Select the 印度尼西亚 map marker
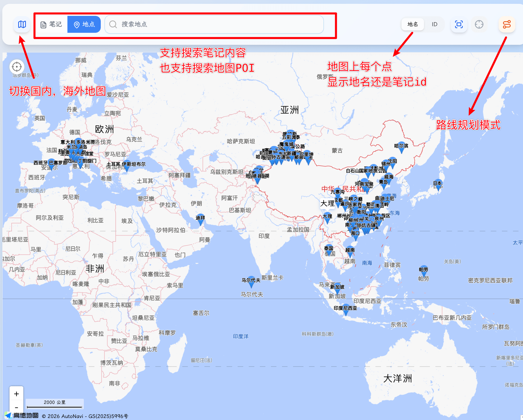This screenshot has width=523, height=420. (x=345, y=310)
